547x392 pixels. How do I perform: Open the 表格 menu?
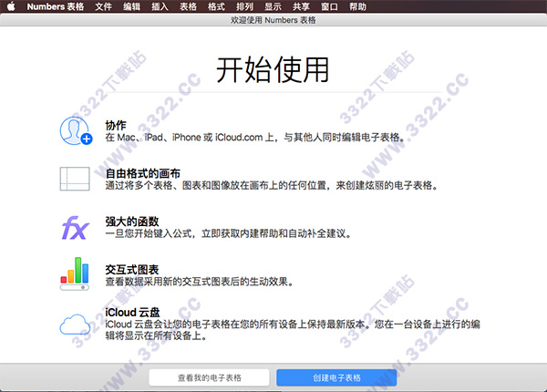pyautogui.click(x=188, y=6)
